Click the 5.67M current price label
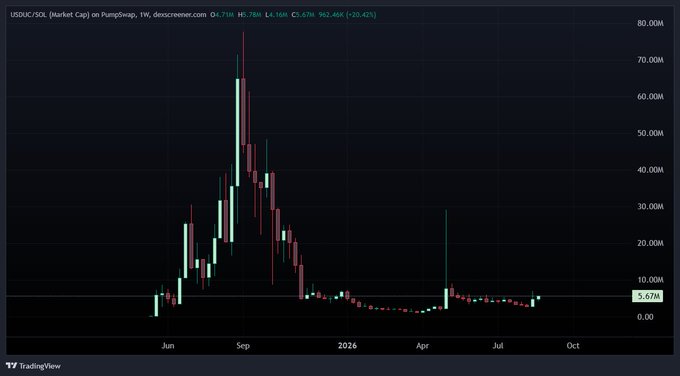680x376 pixels. click(647, 296)
